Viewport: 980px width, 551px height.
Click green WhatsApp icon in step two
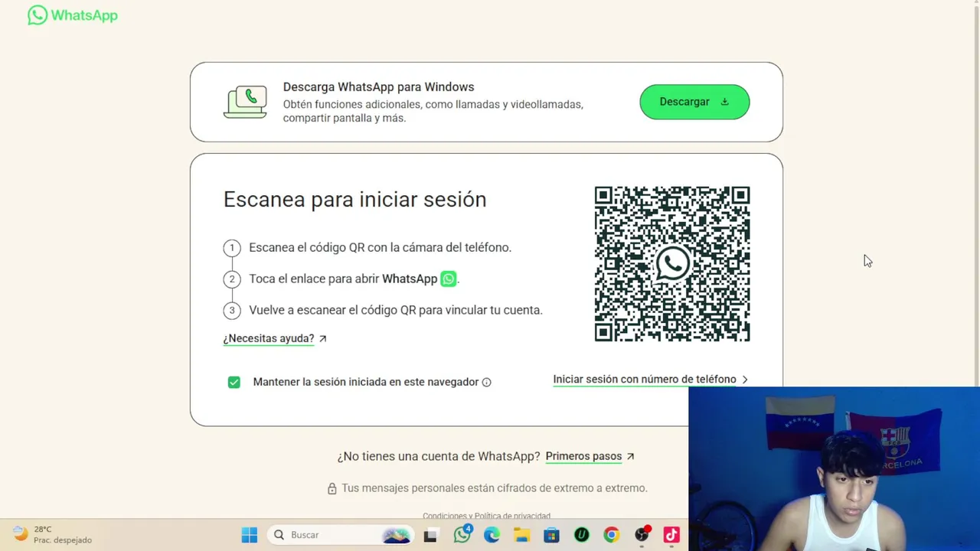(449, 279)
